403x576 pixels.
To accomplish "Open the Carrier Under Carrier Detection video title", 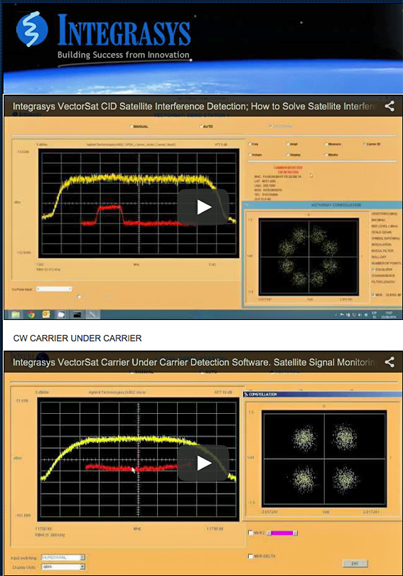I will [194, 363].
